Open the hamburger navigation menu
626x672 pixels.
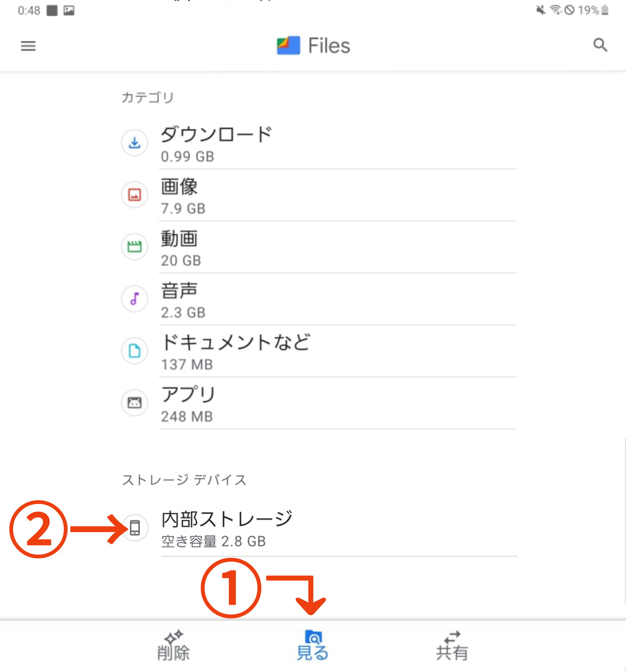click(x=28, y=46)
